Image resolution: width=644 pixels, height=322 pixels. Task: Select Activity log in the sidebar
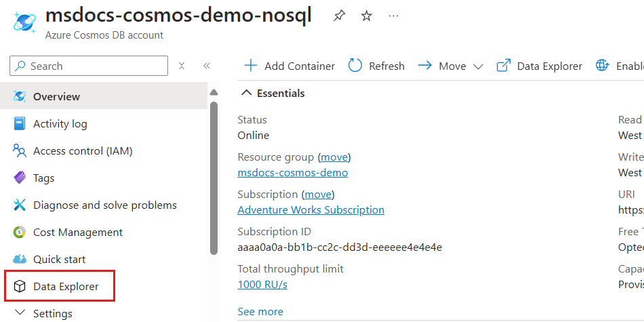pyautogui.click(x=60, y=123)
